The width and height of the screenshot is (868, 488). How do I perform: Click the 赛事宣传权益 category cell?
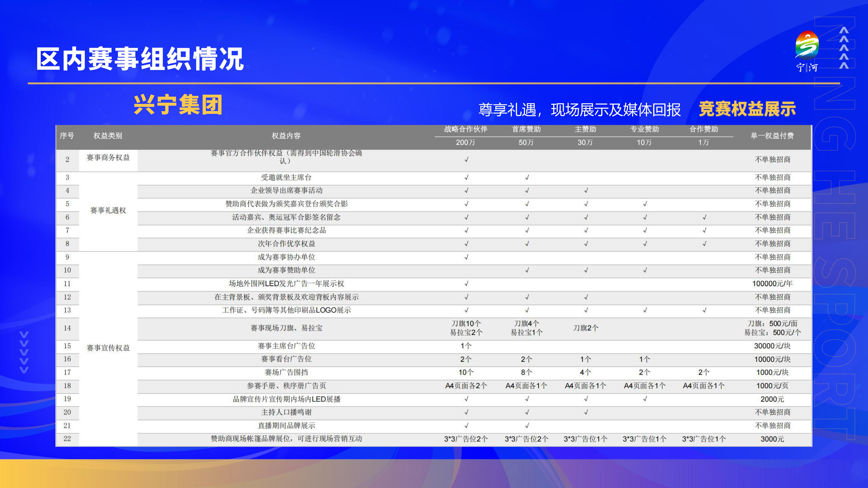(x=108, y=348)
